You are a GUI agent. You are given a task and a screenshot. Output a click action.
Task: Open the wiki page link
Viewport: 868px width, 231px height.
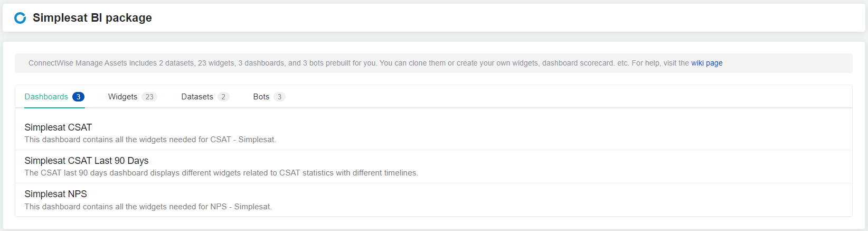pos(706,63)
